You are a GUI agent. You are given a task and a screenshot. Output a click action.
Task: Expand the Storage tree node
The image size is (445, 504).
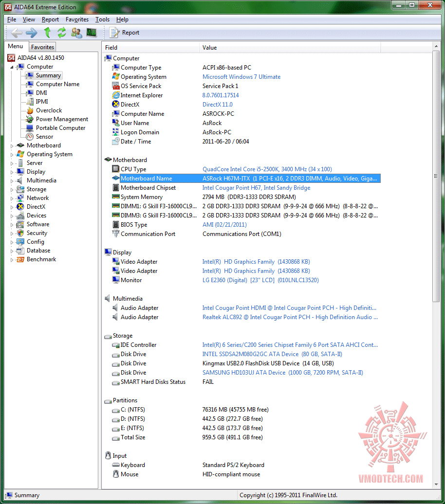[12, 189]
